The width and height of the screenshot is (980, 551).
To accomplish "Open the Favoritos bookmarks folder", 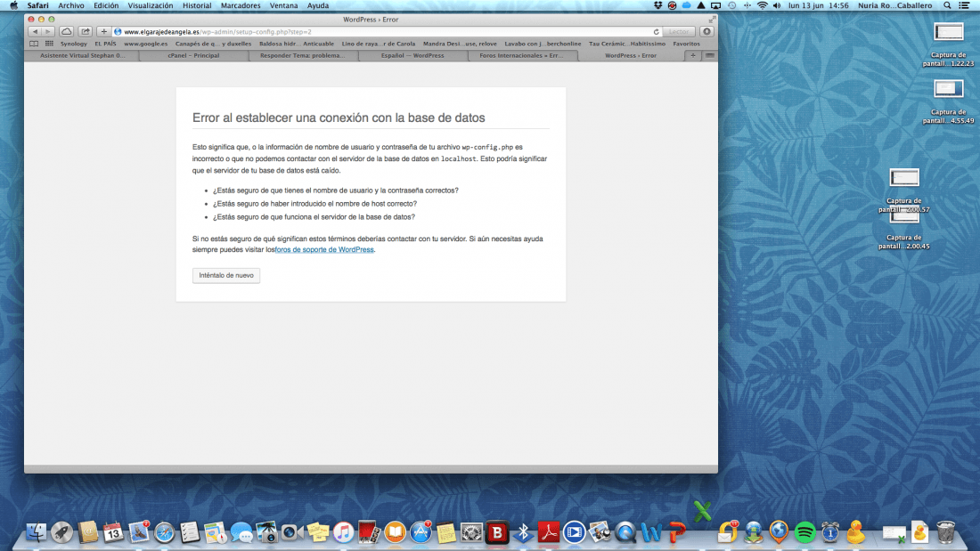I will [x=686, y=44].
